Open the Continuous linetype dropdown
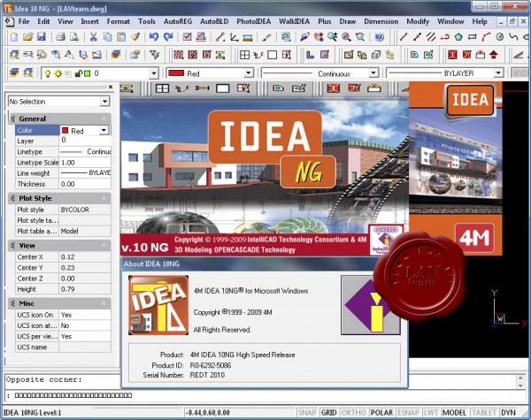The image size is (531, 420). point(373,73)
